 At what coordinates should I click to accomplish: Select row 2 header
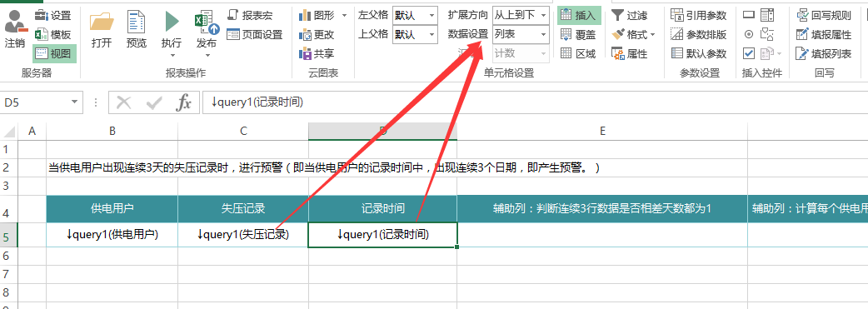pyautogui.click(x=8, y=167)
